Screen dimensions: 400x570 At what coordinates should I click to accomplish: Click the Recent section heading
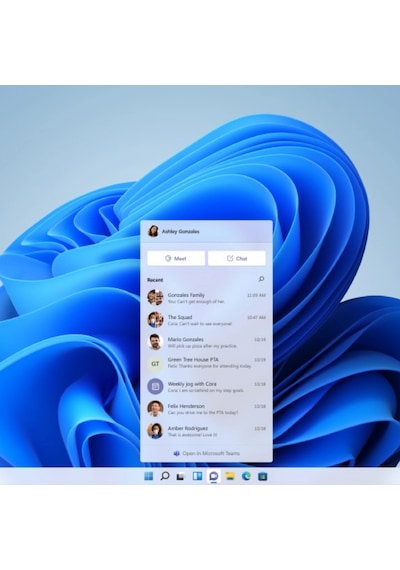coord(155,280)
